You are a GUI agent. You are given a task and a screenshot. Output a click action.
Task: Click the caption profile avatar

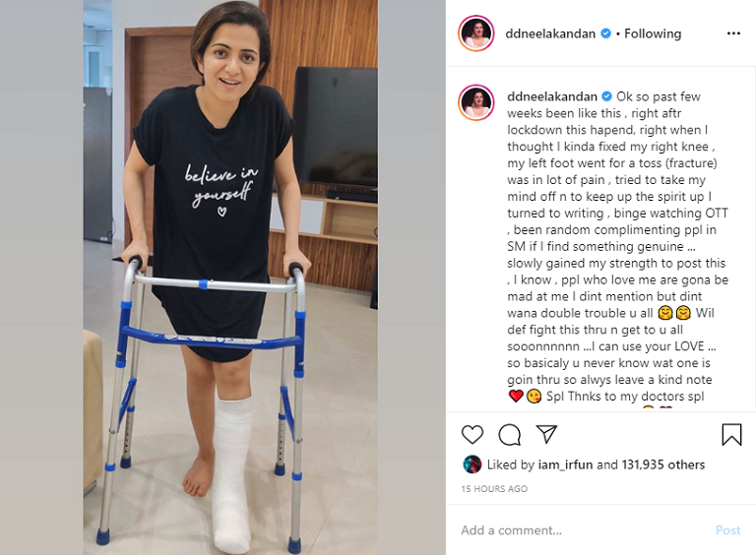(475, 102)
